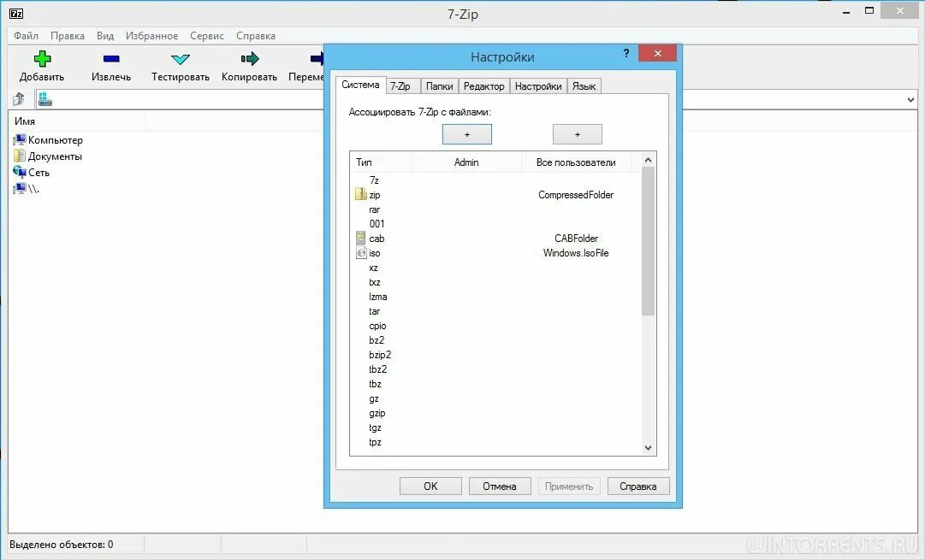The width and height of the screenshot is (925, 560).
Task: Select the Сеть network icon
Action: click(x=20, y=172)
